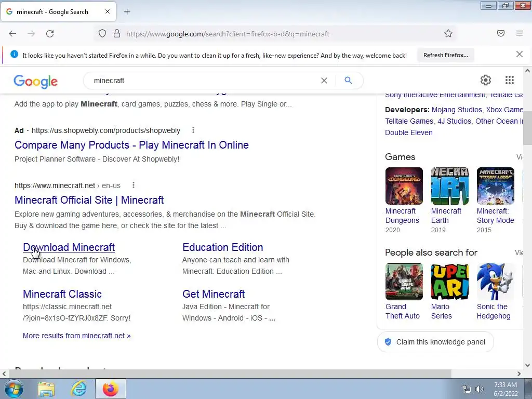Viewport: 532px width, 399px height.
Task: Click the taskbar clock showing 7:33 AM
Action: tap(505, 389)
